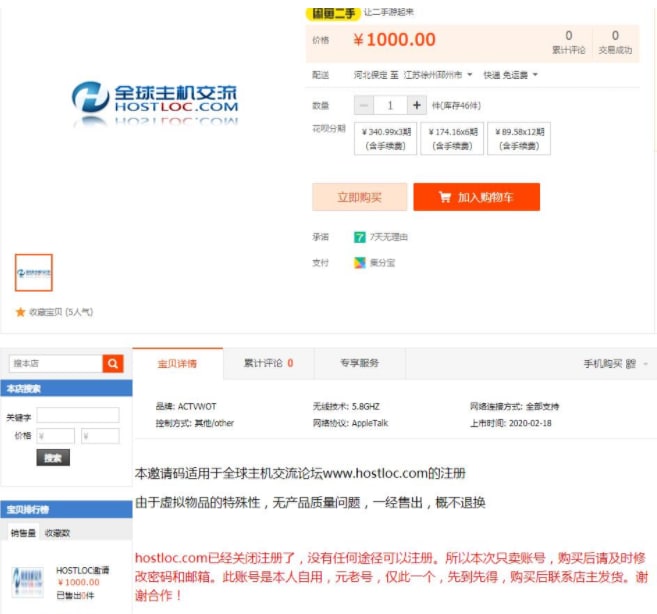Select the 收藏数 ranking tab
Viewport: 657px width, 614px height.
click(x=57, y=533)
